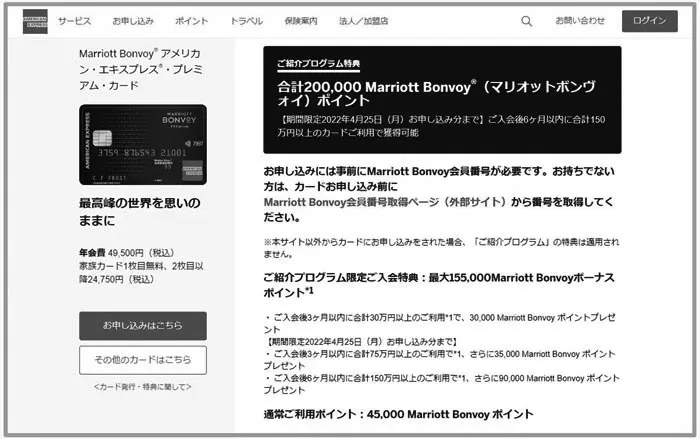Viewport: 700px width, 439px height.
Task: Click the さらに35,000 Marriott Bonvoy bullet
Action: click(x=439, y=360)
